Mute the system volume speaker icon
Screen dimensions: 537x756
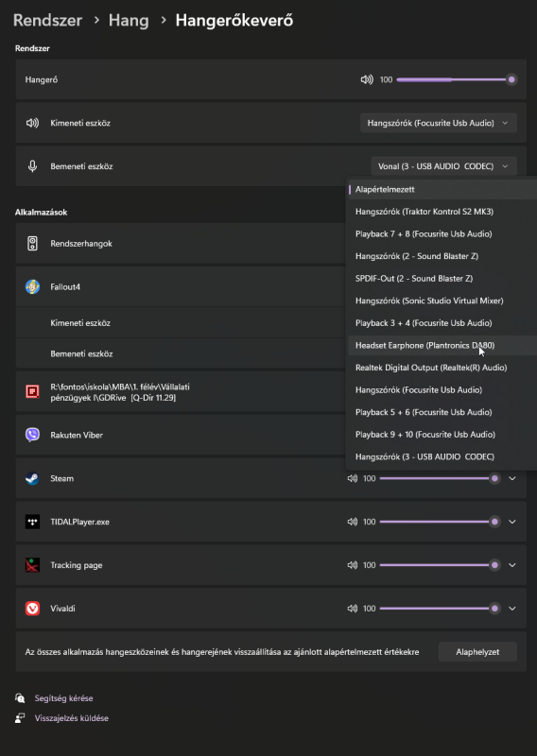coord(367,79)
